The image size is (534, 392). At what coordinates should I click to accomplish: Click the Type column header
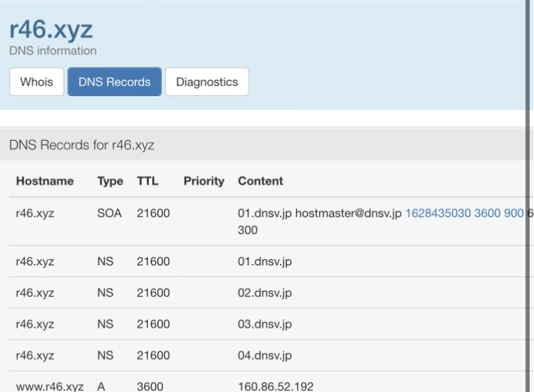coord(110,181)
